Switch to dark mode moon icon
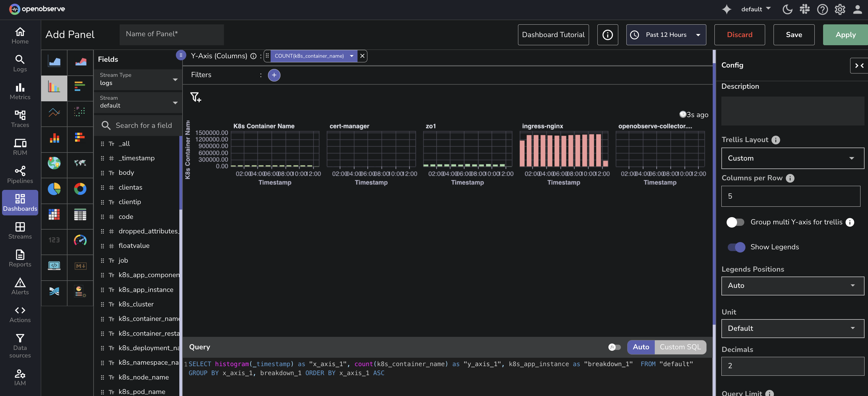The width and height of the screenshot is (868, 396). (787, 9)
